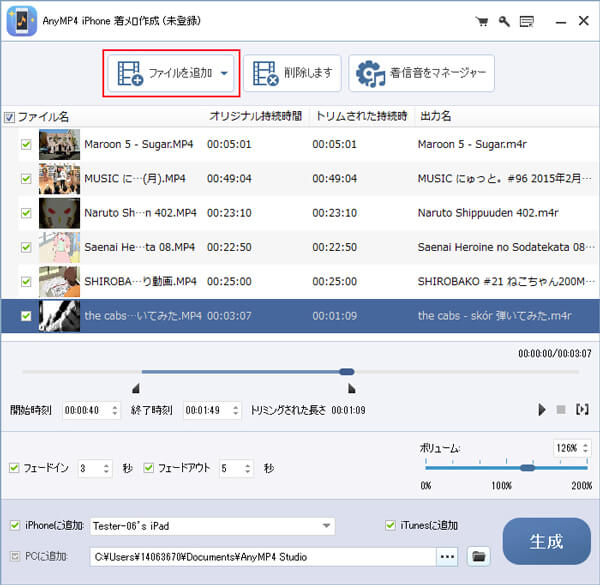
Task: Click the shopping cart purchase icon
Action: pos(481,21)
